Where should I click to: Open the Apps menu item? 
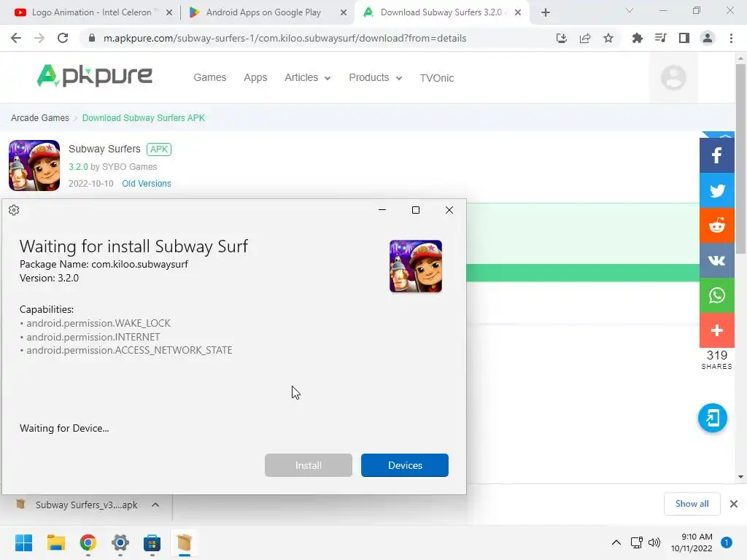pyautogui.click(x=255, y=77)
